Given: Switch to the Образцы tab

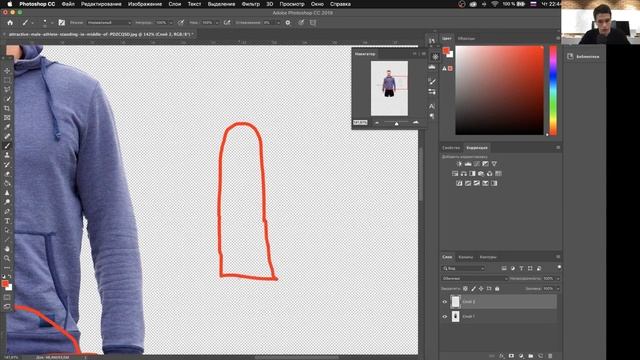Looking at the screenshot, I should (x=466, y=38).
